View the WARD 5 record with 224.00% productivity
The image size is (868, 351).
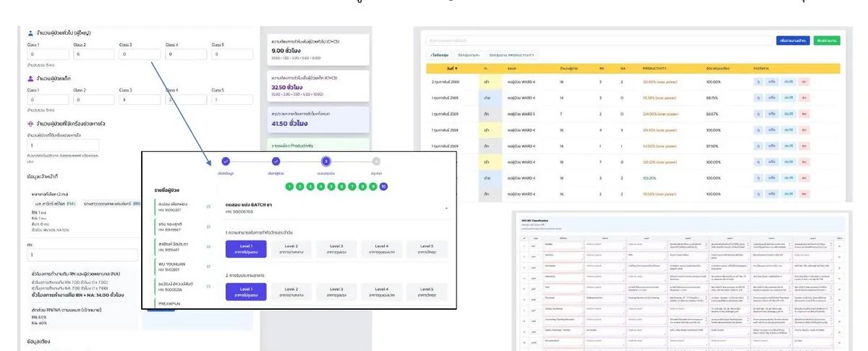(759, 114)
